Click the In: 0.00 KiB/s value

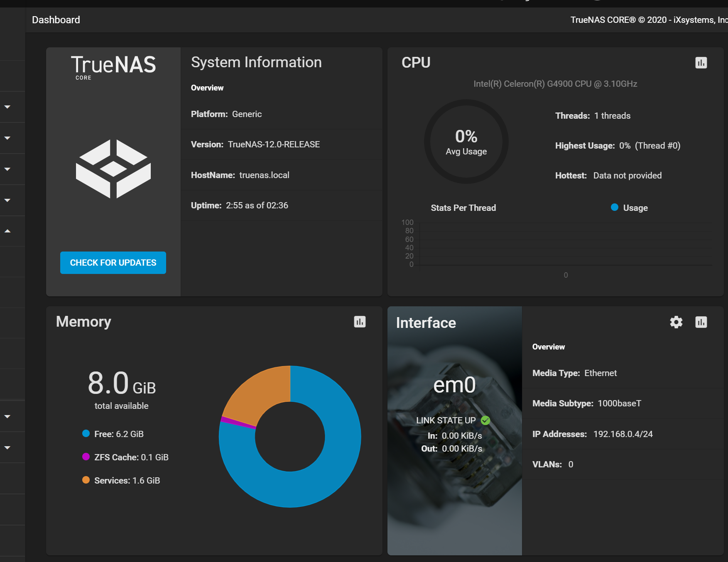coord(455,436)
